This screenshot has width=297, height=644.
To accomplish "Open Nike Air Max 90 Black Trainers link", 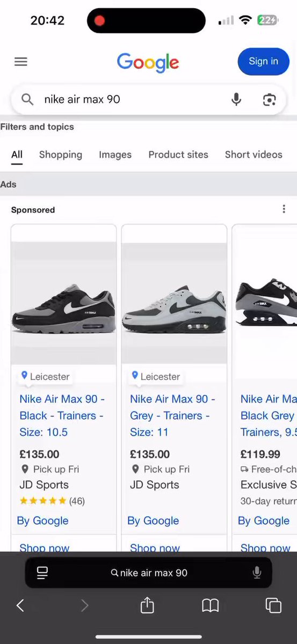I will (62, 415).
